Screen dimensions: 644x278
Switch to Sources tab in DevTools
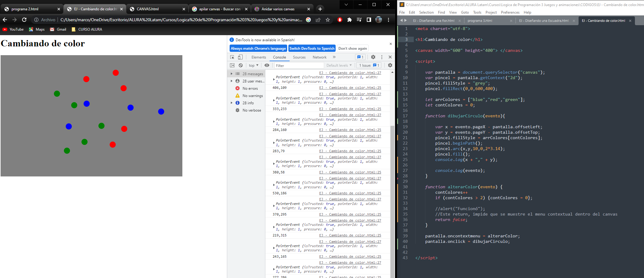tap(299, 57)
